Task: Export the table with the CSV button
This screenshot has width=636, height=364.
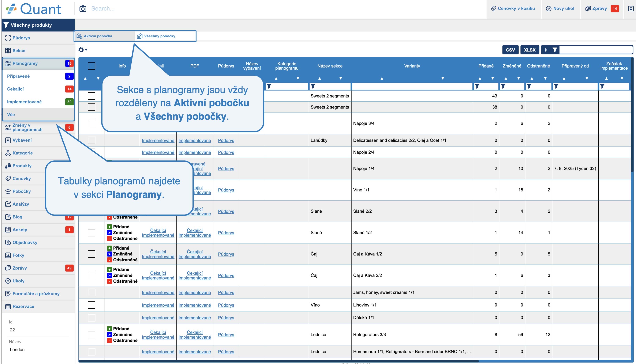Action: click(510, 50)
